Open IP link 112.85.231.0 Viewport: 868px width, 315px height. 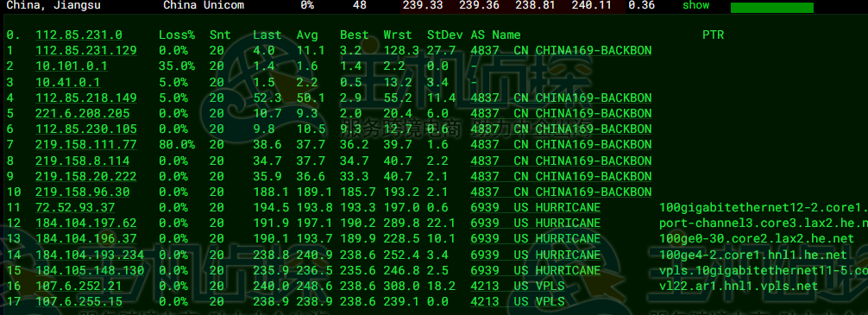(x=79, y=35)
